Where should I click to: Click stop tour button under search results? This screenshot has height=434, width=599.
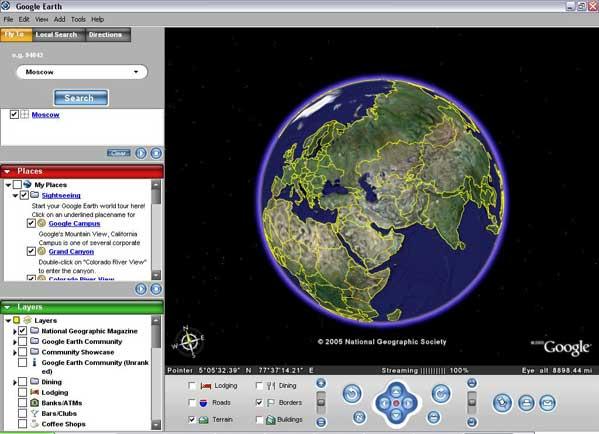[x=156, y=153]
